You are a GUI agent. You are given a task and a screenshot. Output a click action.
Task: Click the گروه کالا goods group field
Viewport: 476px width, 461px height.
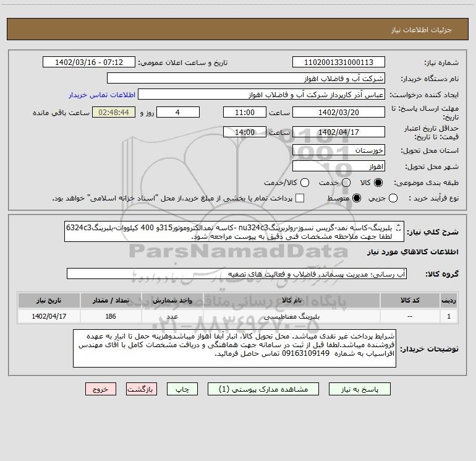[x=237, y=274]
